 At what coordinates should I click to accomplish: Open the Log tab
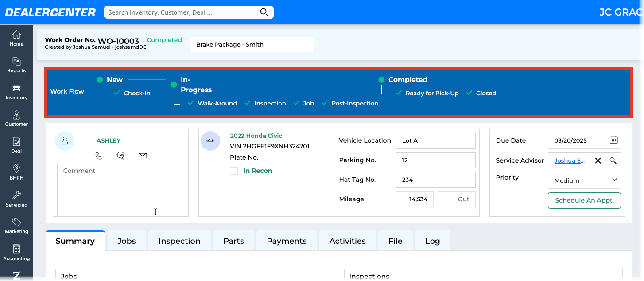click(x=433, y=241)
